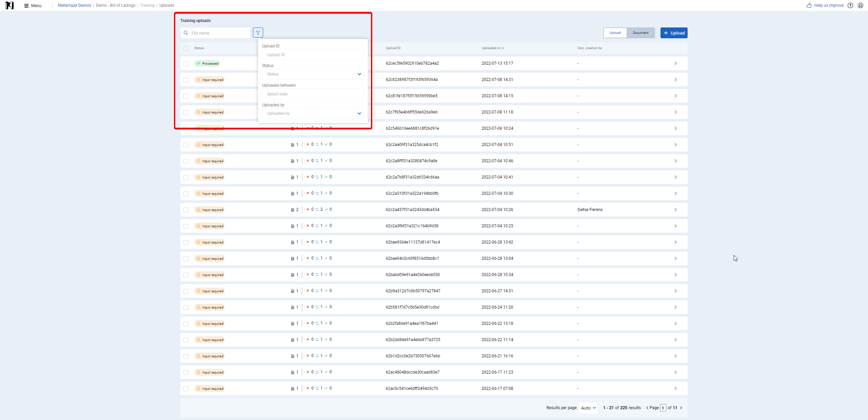Click the Input required badge in 62c2a8fff31a3280474c9a8e row

point(209,161)
